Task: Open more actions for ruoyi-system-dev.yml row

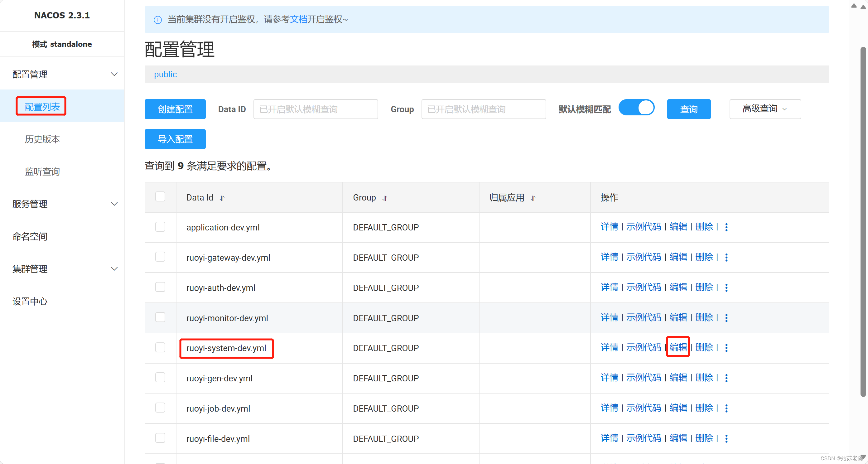Action: (x=726, y=348)
